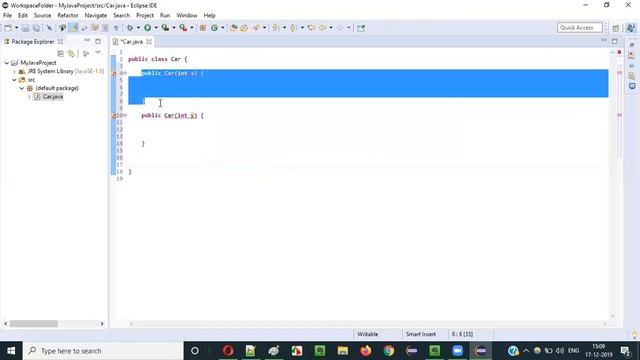The width and height of the screenshot is (640, 360).
Task: Click the Coverage launch icon
Action: coord(165,28)
